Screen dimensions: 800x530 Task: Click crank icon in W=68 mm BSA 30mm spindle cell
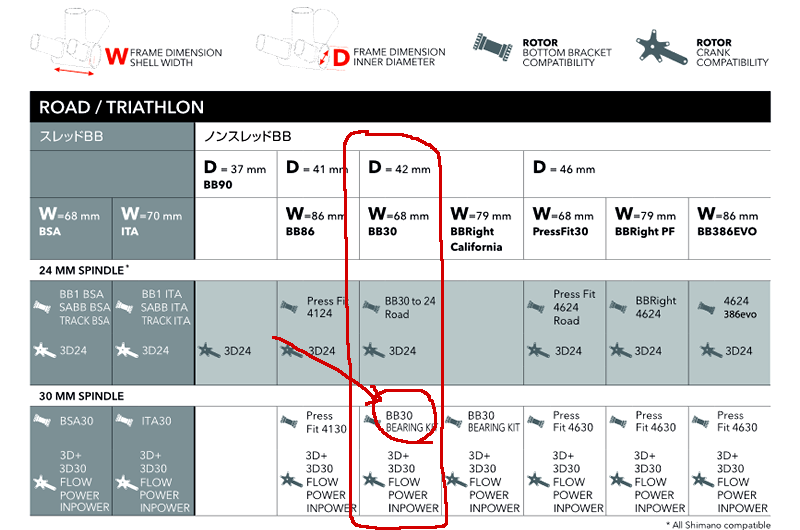pyautogui.click(x=44, y=482)
